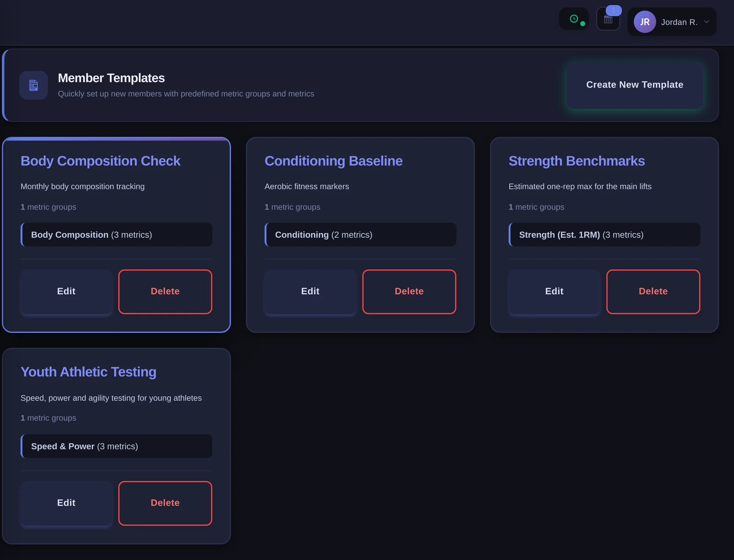The height and width of the screenshot is (560, 734).
Task: Delete the Body Composition Check template
Action: (x=165, y=291)
